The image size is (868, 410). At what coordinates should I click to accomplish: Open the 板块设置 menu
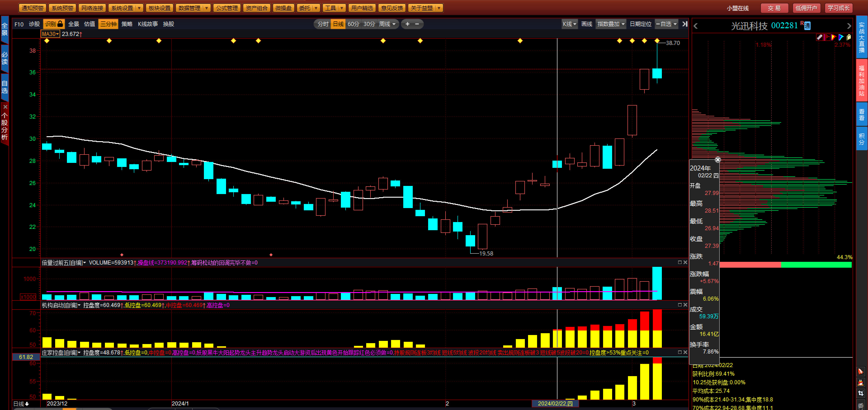coord(159,8)
